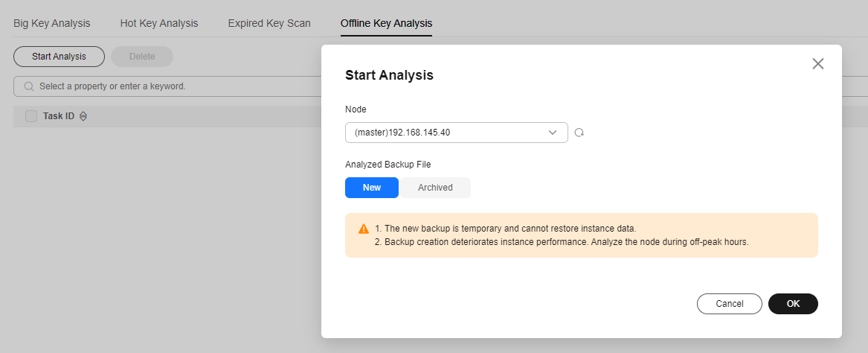Confirm analysis with OK button
The width and height of the screenshot is (868, 353).
[793, 304]
